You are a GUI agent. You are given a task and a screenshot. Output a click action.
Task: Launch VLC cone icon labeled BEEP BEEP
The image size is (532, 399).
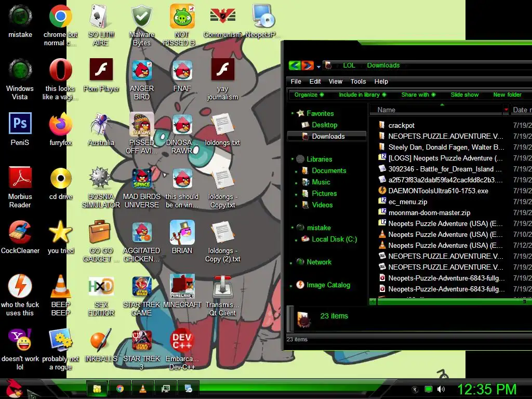tap(60, 295)
